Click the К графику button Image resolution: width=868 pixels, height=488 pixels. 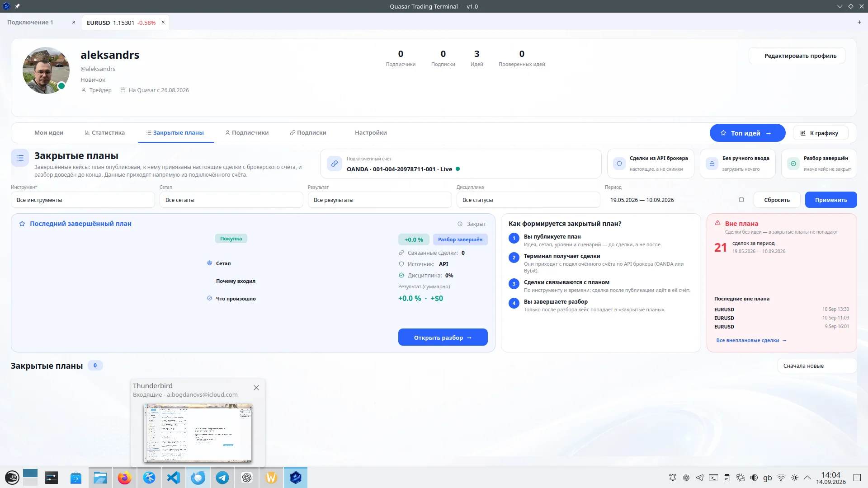[820, 133]
